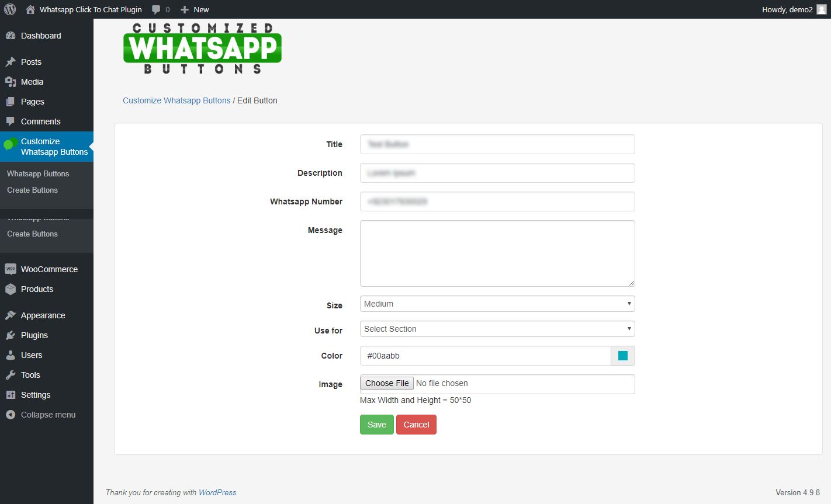The height and width of the screenshot is (504, 831).
Task: Open the WordPress logo menu
Action: click(10, 9)
